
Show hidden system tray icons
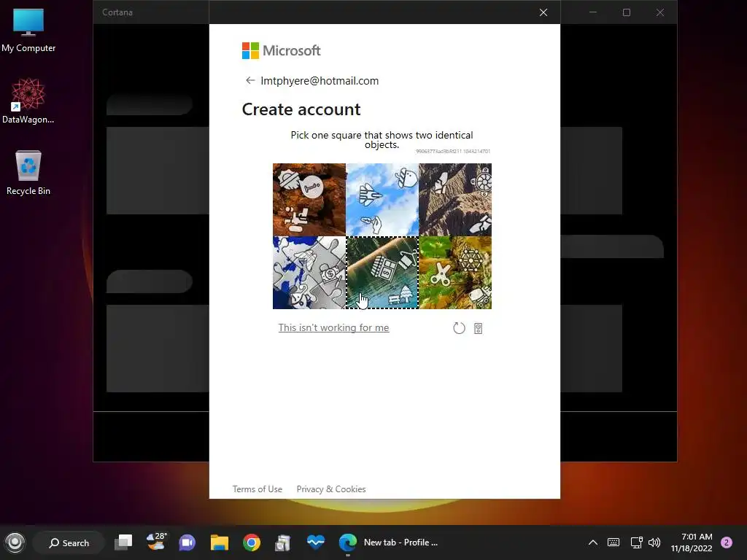click(x=592, y=542)
